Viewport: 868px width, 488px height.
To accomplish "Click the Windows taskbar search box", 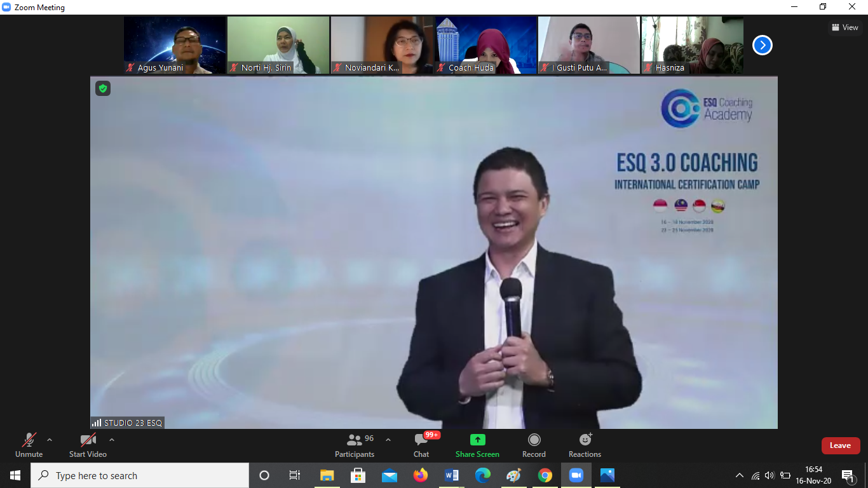I will click(x=140, y=475).
